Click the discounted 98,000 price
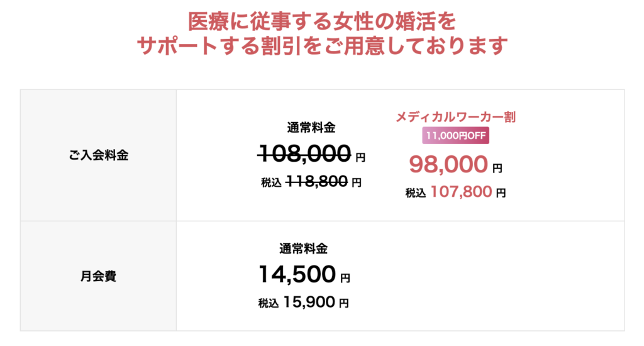 point(448,164)
